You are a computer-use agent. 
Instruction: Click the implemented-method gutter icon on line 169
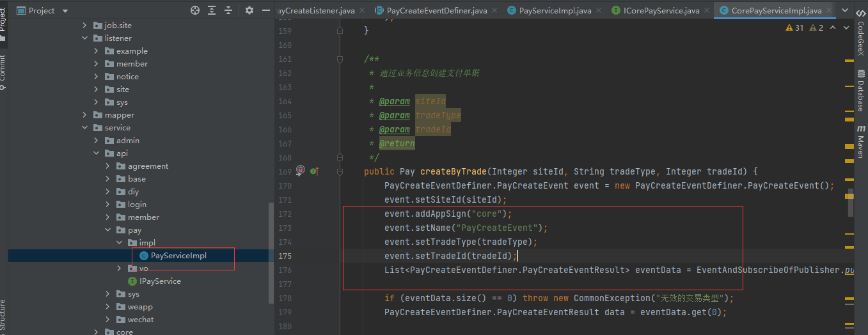coord(314,171)
